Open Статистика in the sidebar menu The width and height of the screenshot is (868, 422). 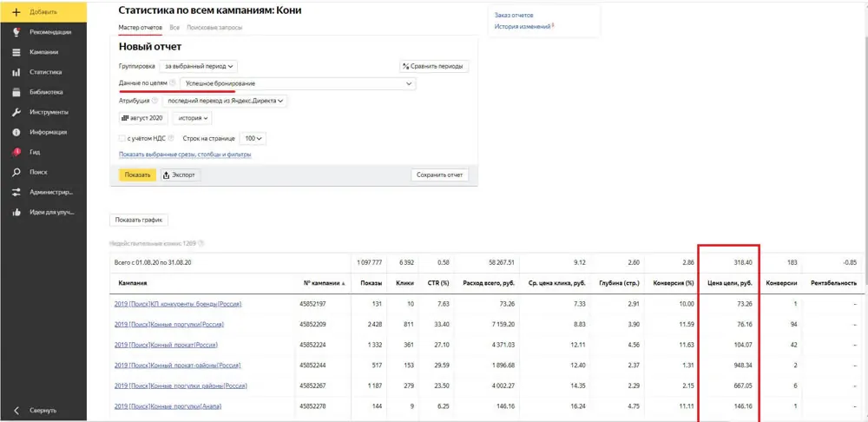[x=43, y=72]
